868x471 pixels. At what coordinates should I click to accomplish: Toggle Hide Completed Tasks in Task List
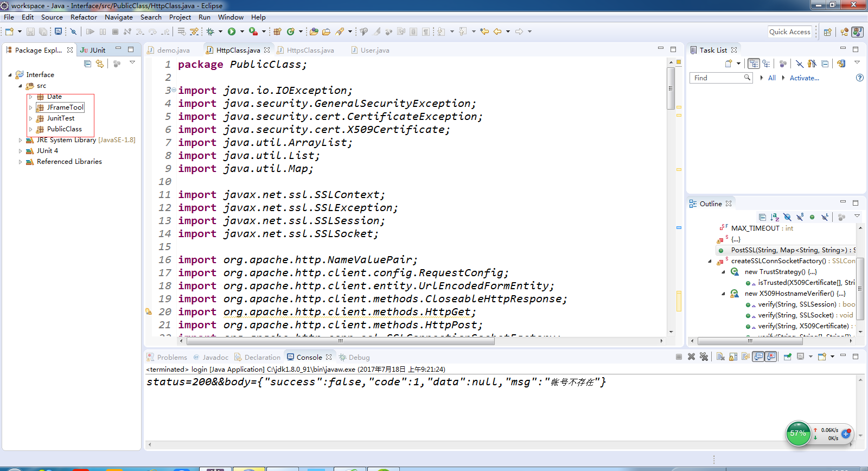tap(800, 63)
